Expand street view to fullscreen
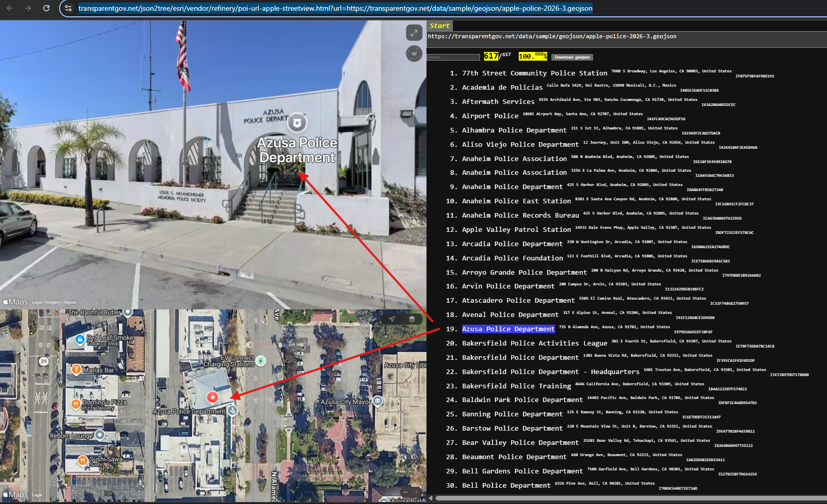The width and height of the screenshot is (827, 504). [x=414, y=33]
